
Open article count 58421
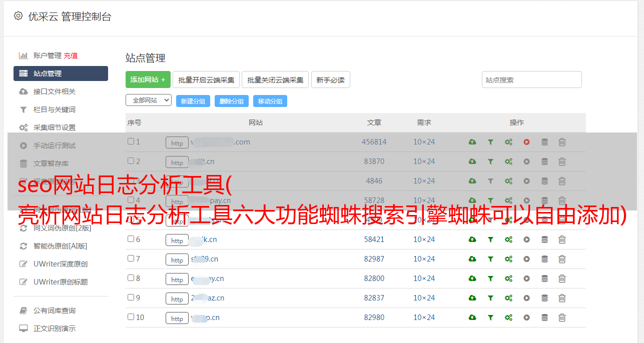coord(374,239)
